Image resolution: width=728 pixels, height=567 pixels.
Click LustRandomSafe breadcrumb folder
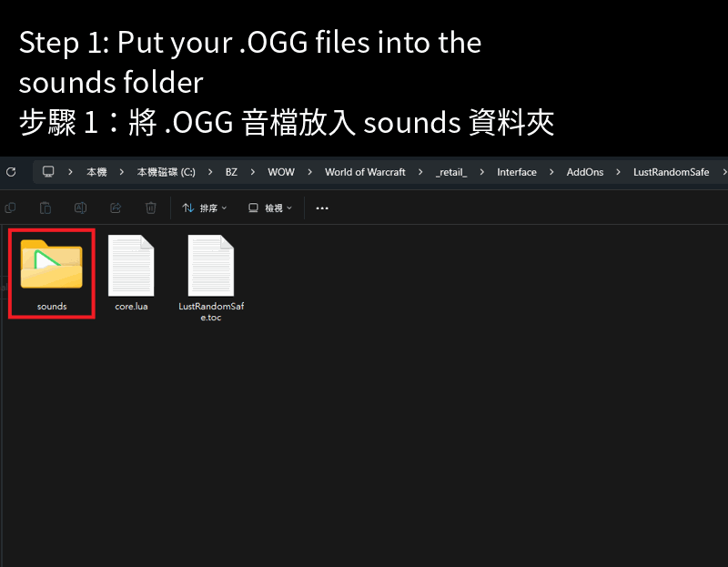point(672,172)
